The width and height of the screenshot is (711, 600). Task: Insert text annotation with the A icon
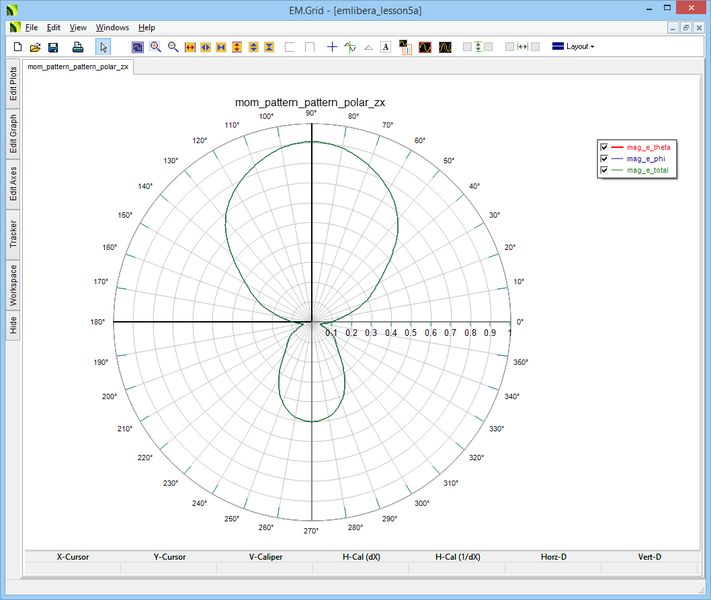386,47
